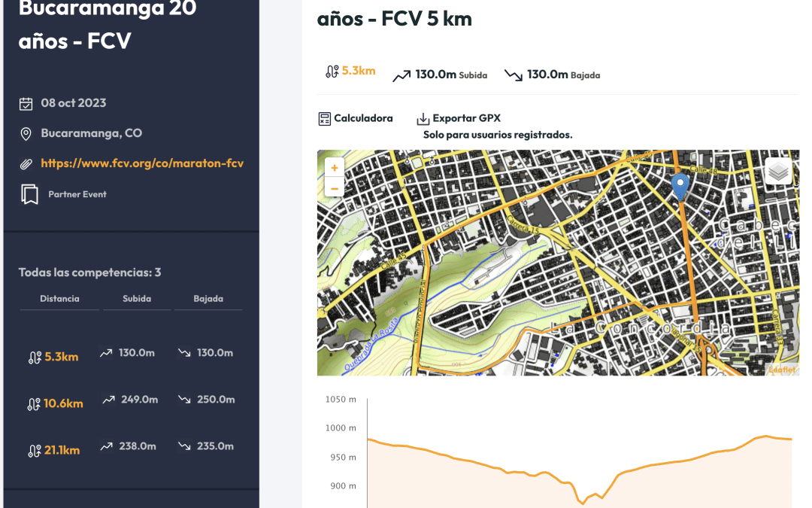Click the bookmark icon for Partner Event

click(x=29, y=195)
